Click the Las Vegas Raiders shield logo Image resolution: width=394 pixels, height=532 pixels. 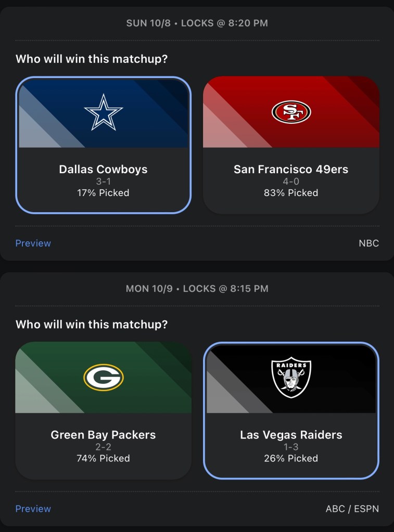(x=291, y=377)
